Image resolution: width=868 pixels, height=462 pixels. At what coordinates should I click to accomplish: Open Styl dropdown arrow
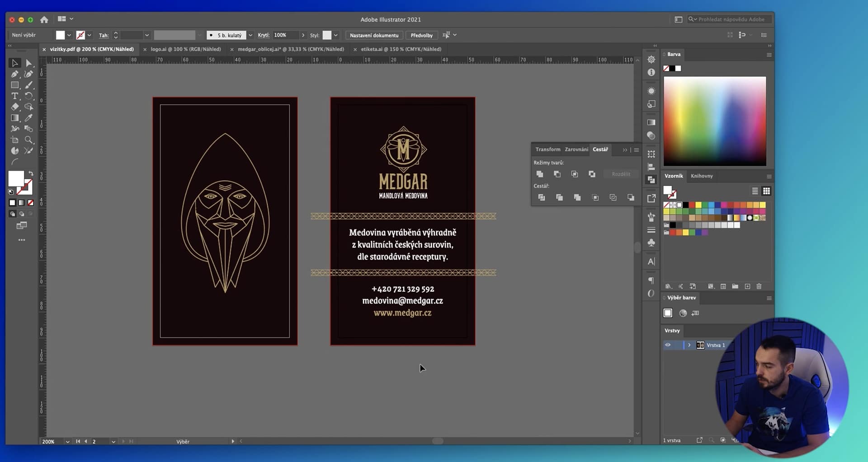coord(336,35)
